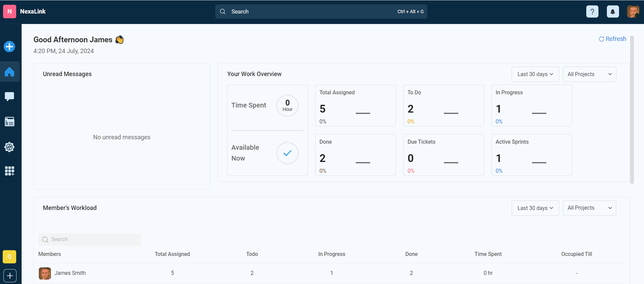
Task: Open the chat messages icon in sidebar
Action: 9,97
